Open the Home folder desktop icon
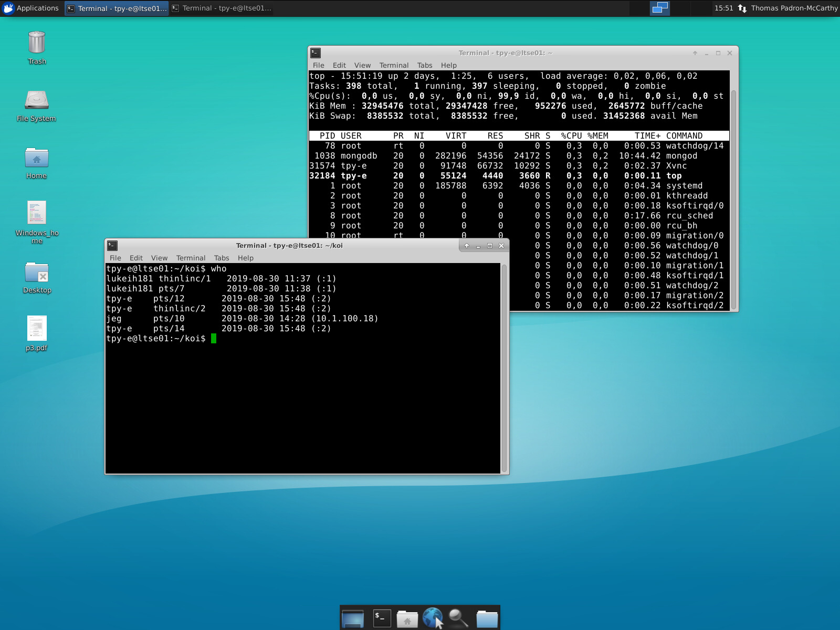The width and height of the screenshot is (840, 630). 37,158
